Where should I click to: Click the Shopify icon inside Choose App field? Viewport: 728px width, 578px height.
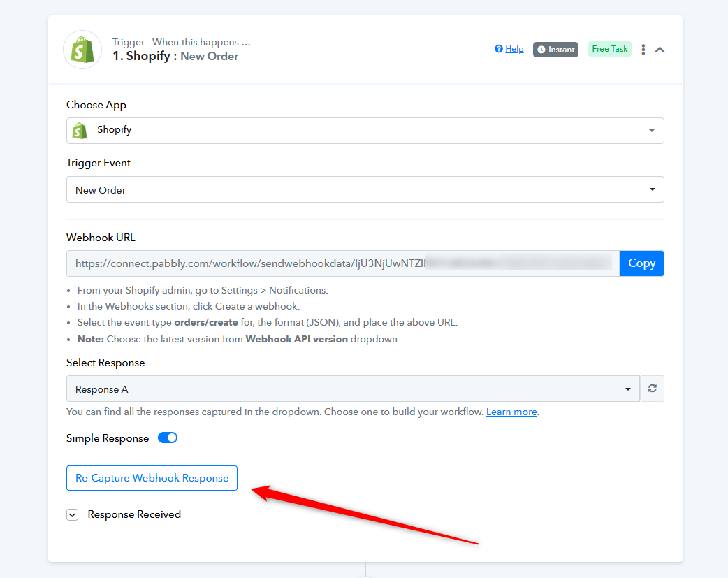click(80, 131)
